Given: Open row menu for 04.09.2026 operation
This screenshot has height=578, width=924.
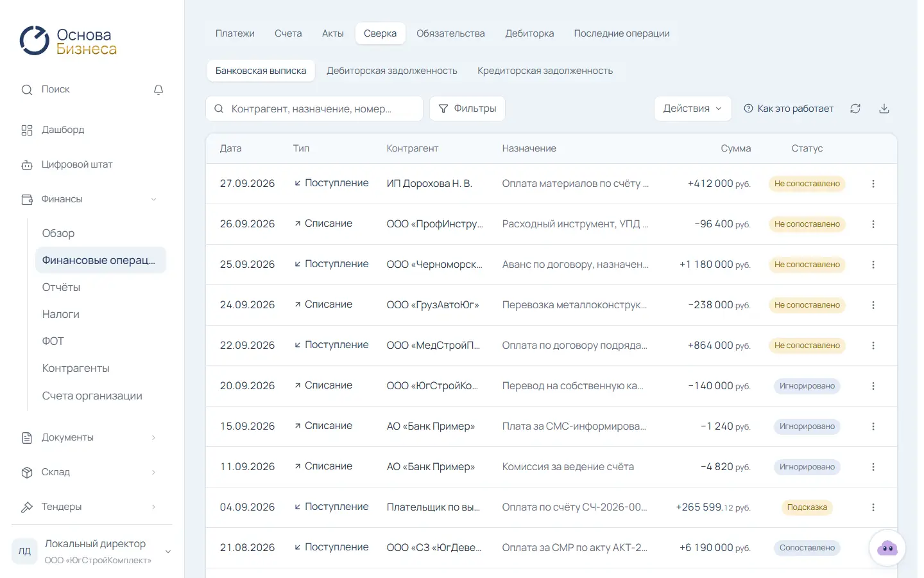Looking at the screenshot, I should tap(873, 507).
